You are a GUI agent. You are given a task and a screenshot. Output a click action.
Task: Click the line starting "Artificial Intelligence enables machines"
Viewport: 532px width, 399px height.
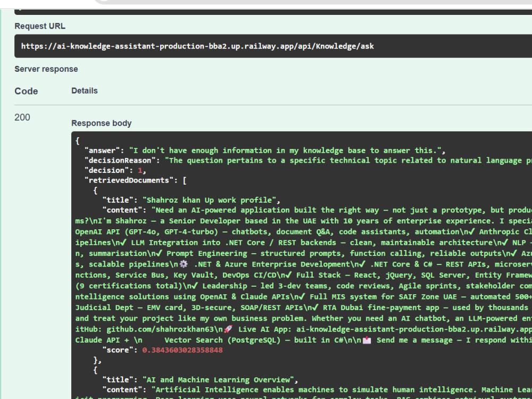click(342, 390)
